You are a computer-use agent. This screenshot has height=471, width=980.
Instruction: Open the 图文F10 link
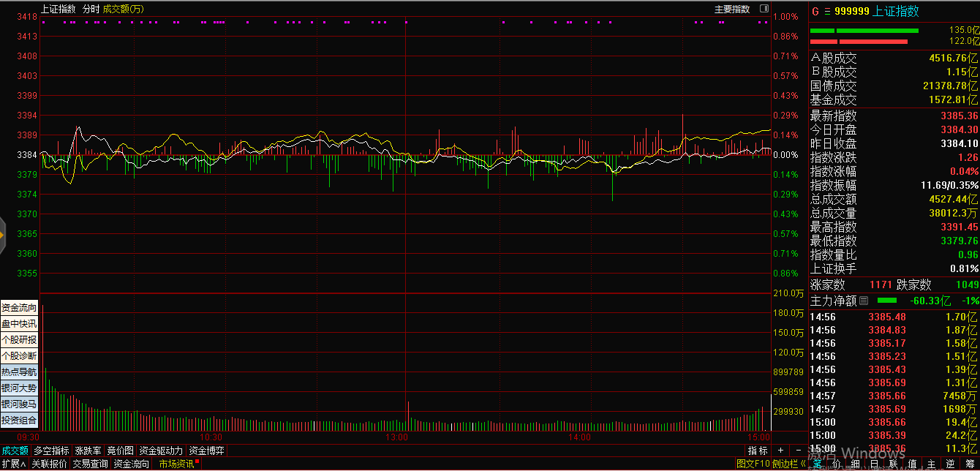(753, 464)
